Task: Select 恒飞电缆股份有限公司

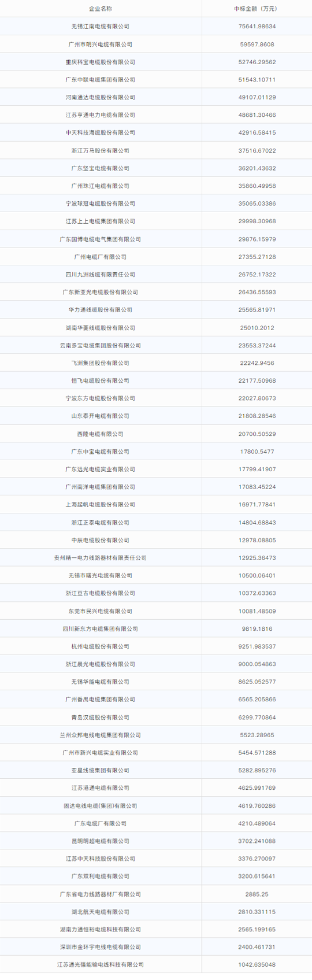Action: [101, 380]
